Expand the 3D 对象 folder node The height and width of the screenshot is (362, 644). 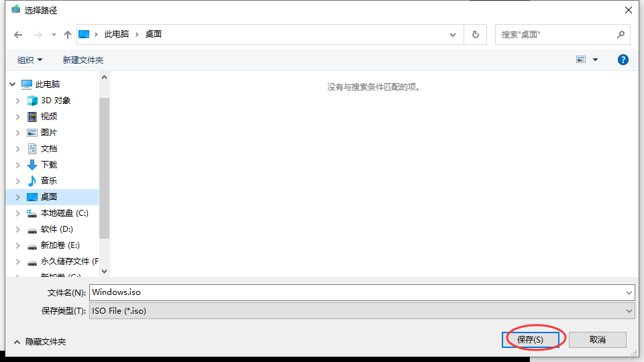(x=17, y=101)
